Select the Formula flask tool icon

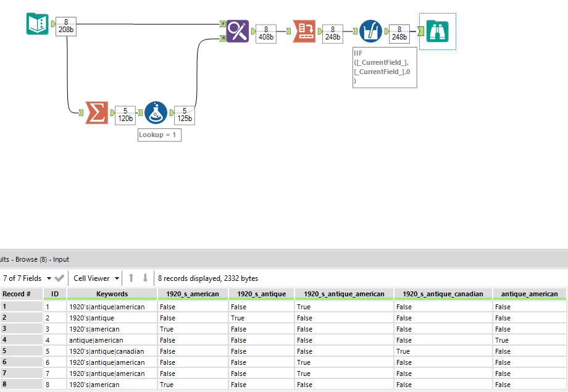pyautogui.click(x=156, y=113)
